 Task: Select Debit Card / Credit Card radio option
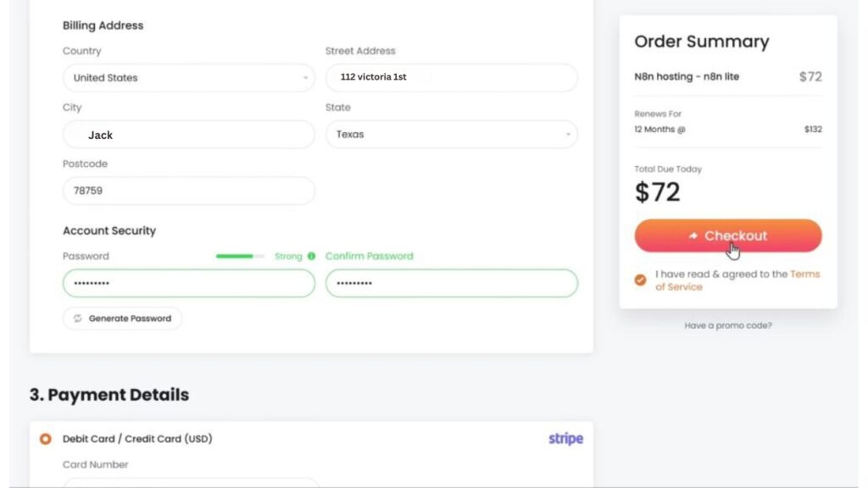pos(46,439)
